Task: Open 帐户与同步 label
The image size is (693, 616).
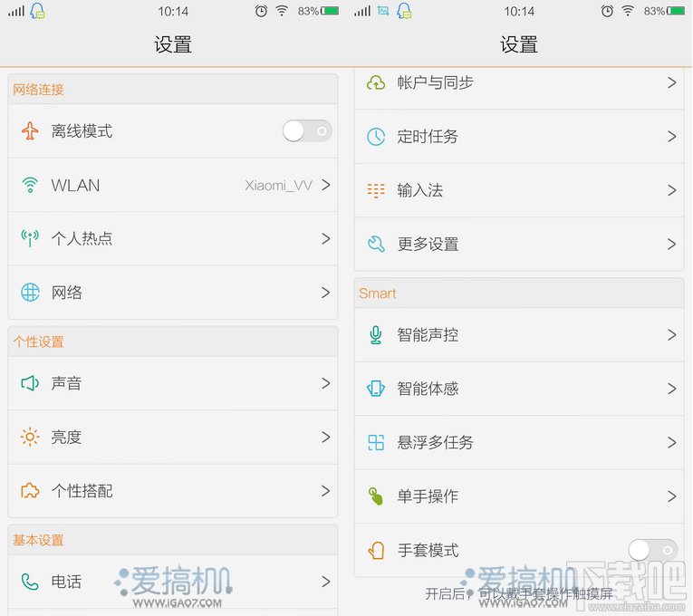Action: (x=435, y=82)
